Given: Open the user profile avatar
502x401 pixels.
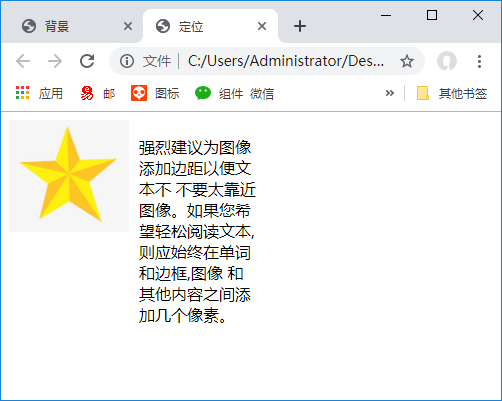Looking at the screenshot, I should pyautogui.click(x=447, y=61).
